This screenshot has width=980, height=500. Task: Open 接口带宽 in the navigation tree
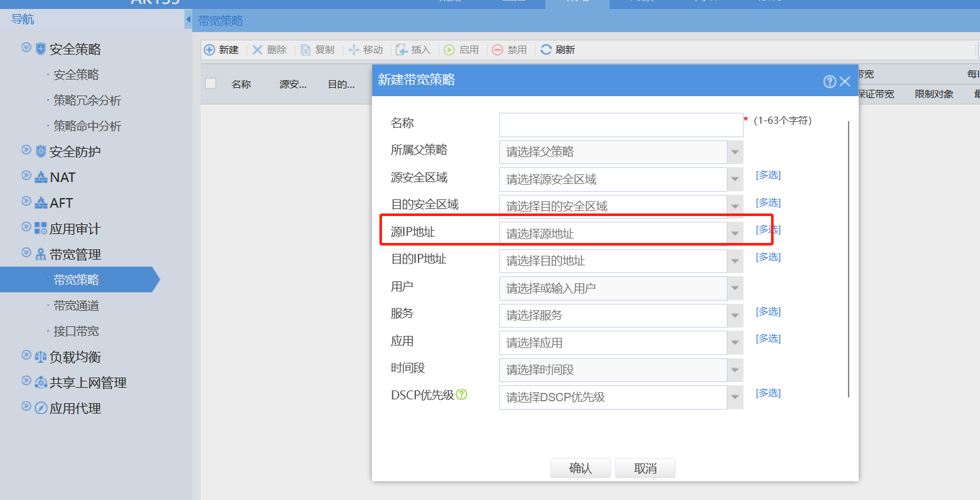coord(76,331)
